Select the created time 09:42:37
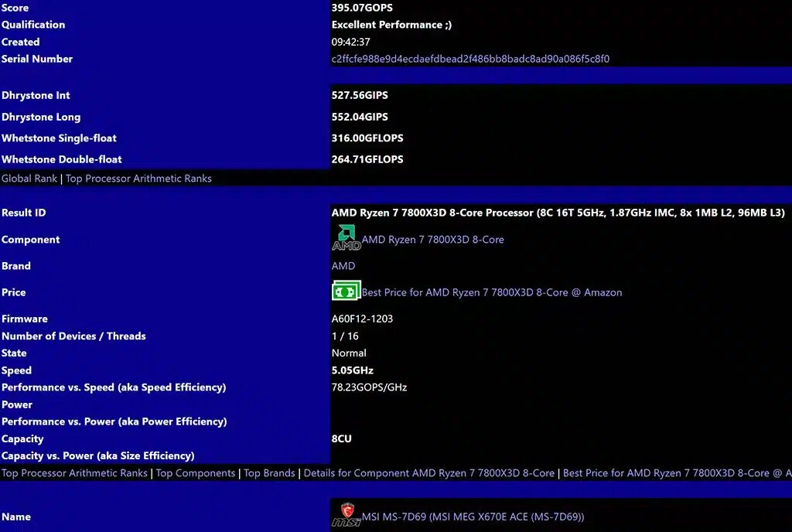This screenshot has width=792, height=532. (350, 42)
